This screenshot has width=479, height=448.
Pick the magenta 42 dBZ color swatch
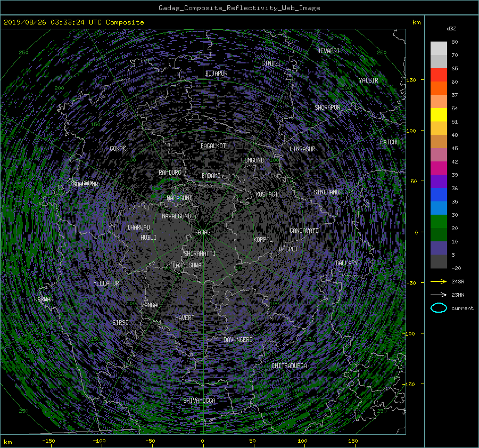(439, 168)
